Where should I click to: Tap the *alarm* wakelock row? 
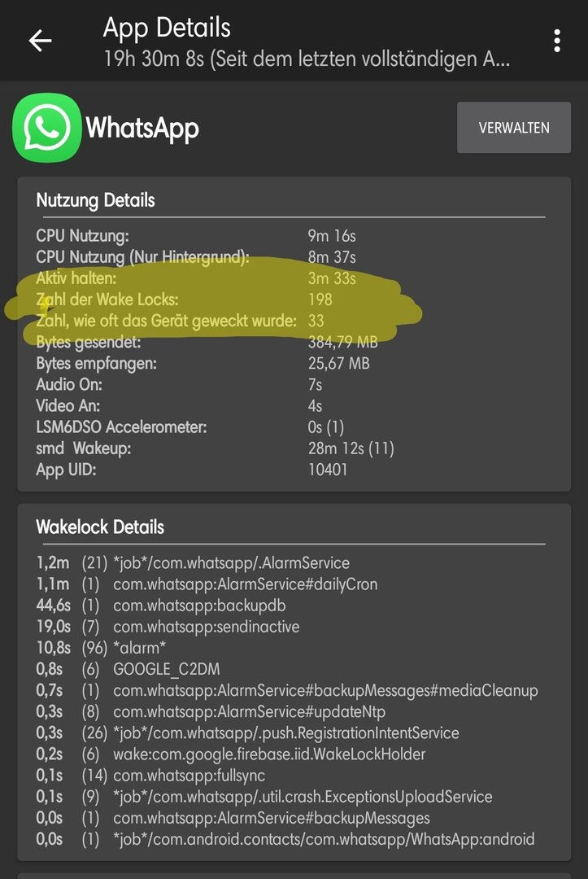coord(102,648)
